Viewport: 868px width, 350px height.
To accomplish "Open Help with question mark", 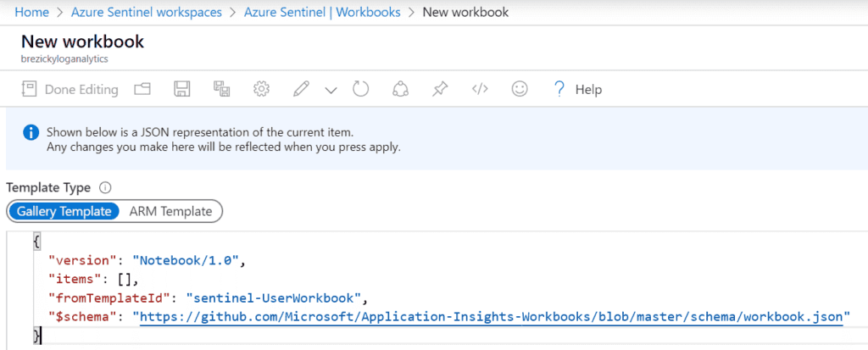I will (x=577, y=89).
